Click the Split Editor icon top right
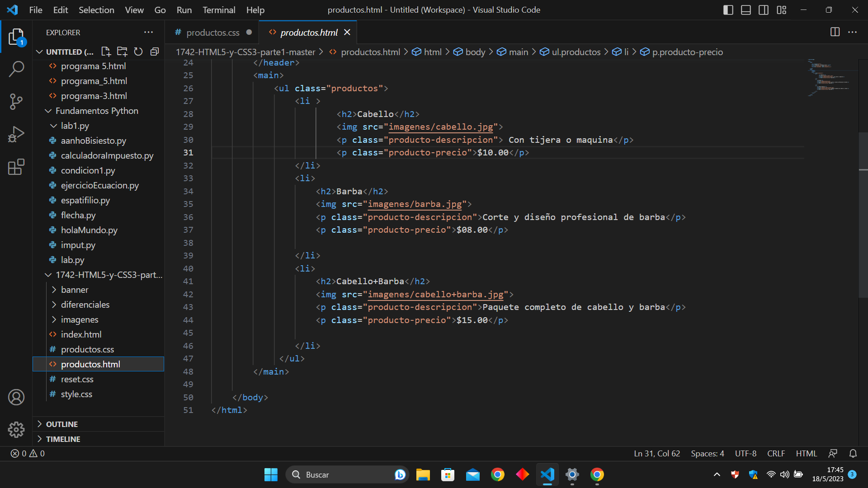 (835, 32)
